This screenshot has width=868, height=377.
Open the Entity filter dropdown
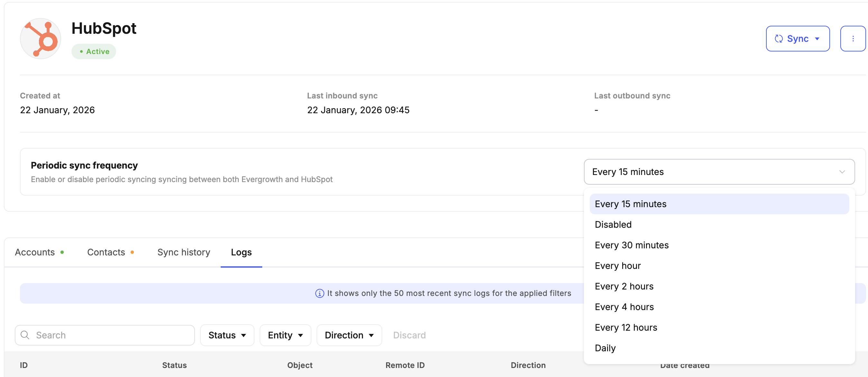tap(285, 335)
